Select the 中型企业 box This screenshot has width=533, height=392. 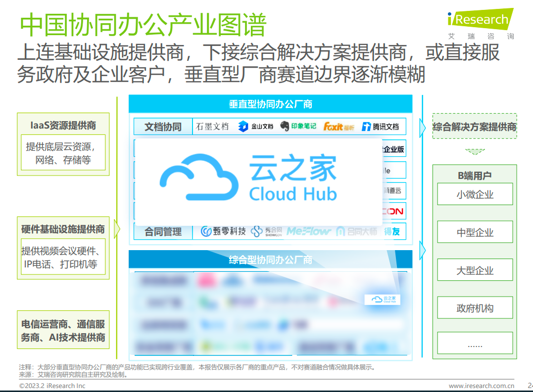(475, 232)
